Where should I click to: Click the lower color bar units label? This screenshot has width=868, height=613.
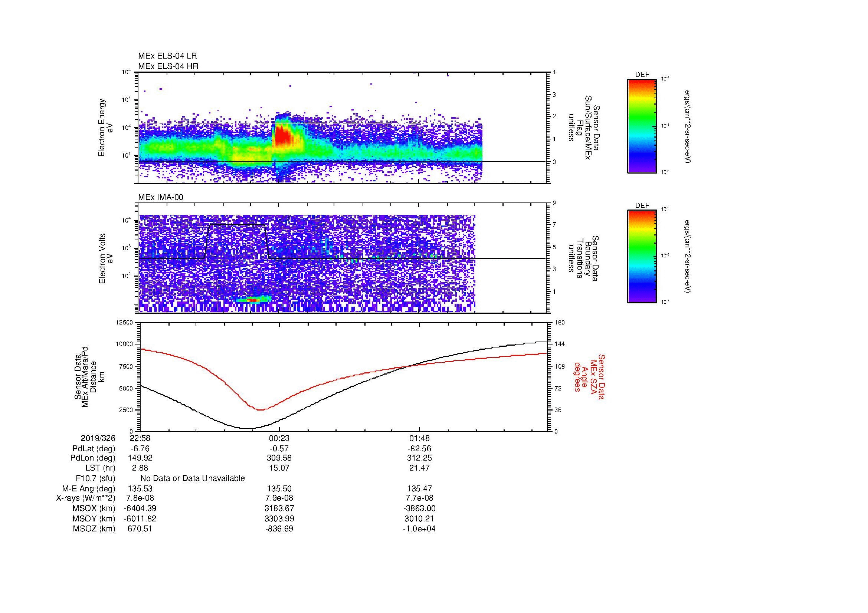[x=688, y=257]
